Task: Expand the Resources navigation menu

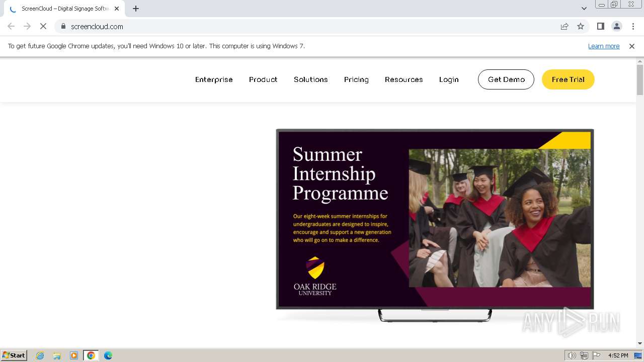Action: click(404, 79)
